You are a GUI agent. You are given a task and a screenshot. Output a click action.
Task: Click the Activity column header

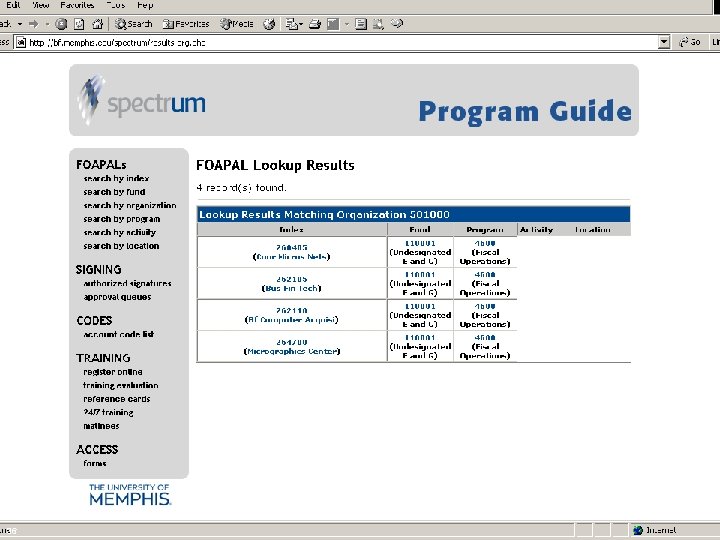click(536, 230)
